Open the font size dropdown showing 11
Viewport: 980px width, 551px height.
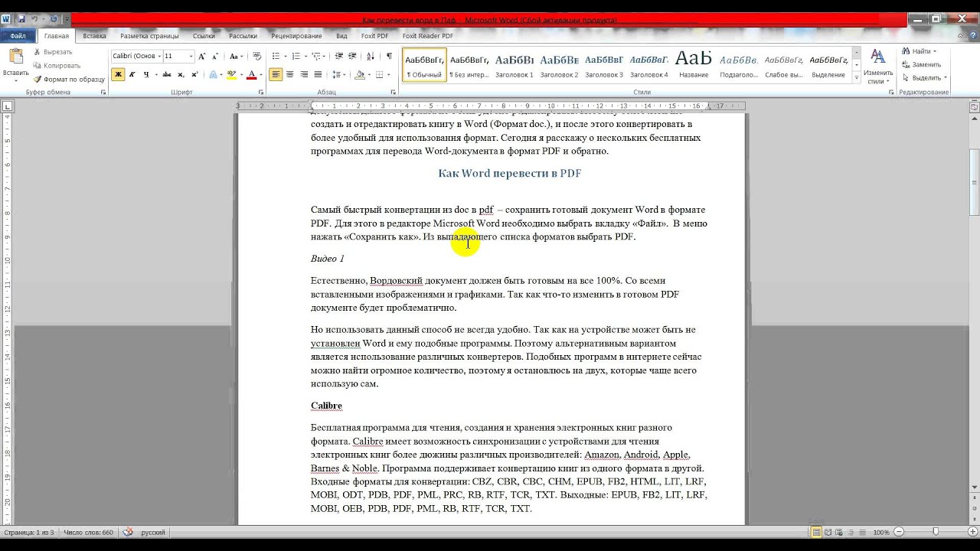point(178,57)
